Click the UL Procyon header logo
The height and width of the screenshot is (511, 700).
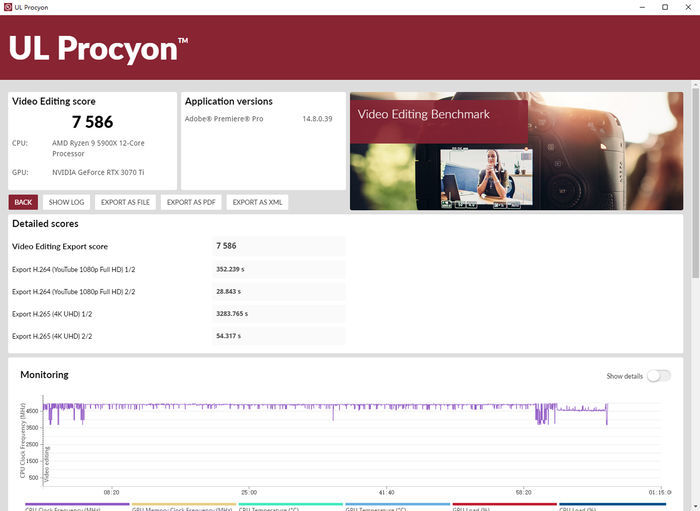coord(98,48)
